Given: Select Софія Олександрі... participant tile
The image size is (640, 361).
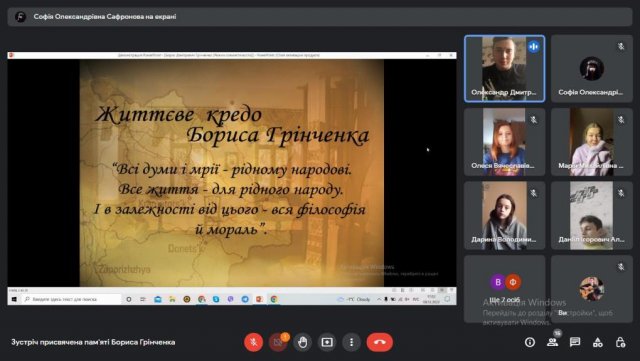Looking at the screenshot, I should 591,69.
